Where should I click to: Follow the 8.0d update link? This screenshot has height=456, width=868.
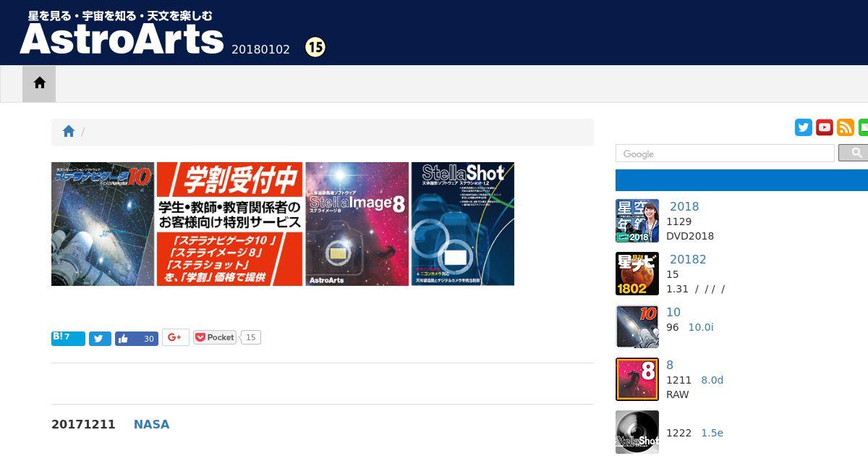pyautogui.click(x=712, y=380)
